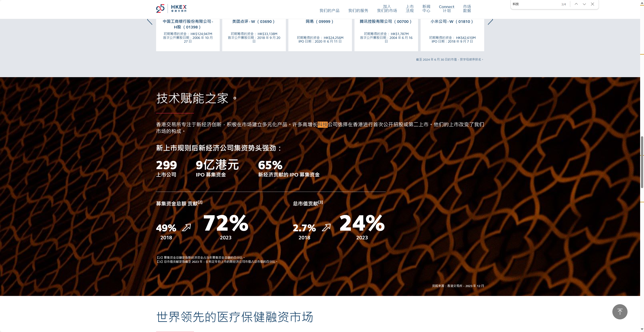The height and width of the screenshot is (332, 644).
Task: Close the find-in-page search bar
Action: [593, 4]
